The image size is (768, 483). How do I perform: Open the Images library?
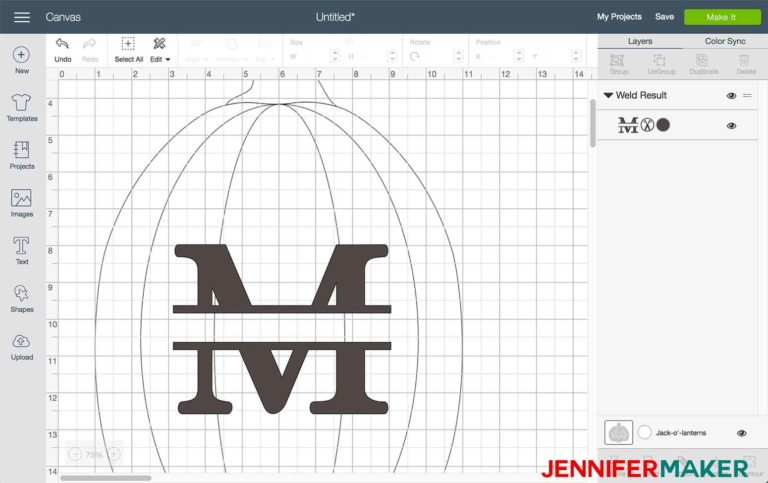coord(22,203)
